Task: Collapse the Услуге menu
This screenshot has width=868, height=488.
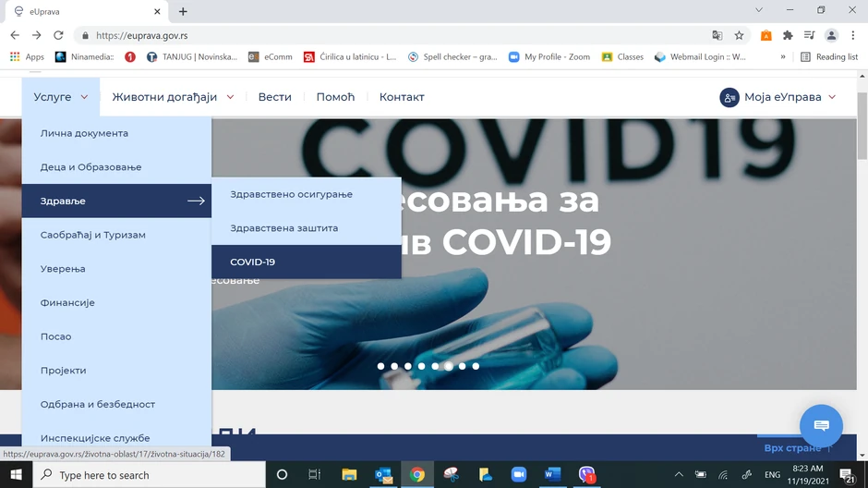Action: click(61, 97)
